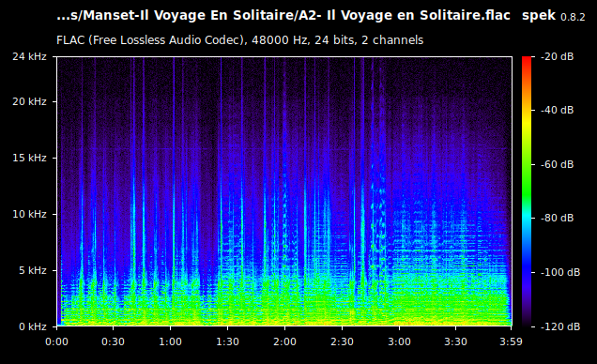
Task: Click the file title ending in Solitaire.flac
Action: (x=283, y=16)
